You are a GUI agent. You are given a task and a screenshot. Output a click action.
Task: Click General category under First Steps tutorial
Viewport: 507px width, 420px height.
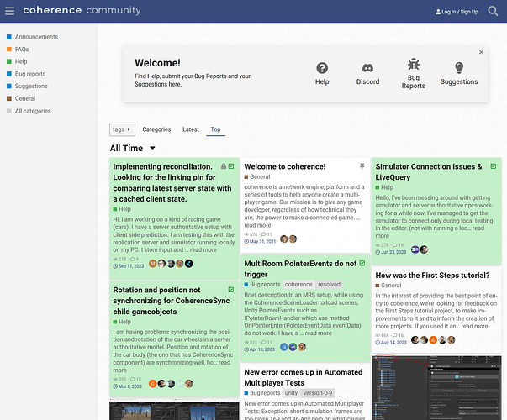click(x=388, y=286)
